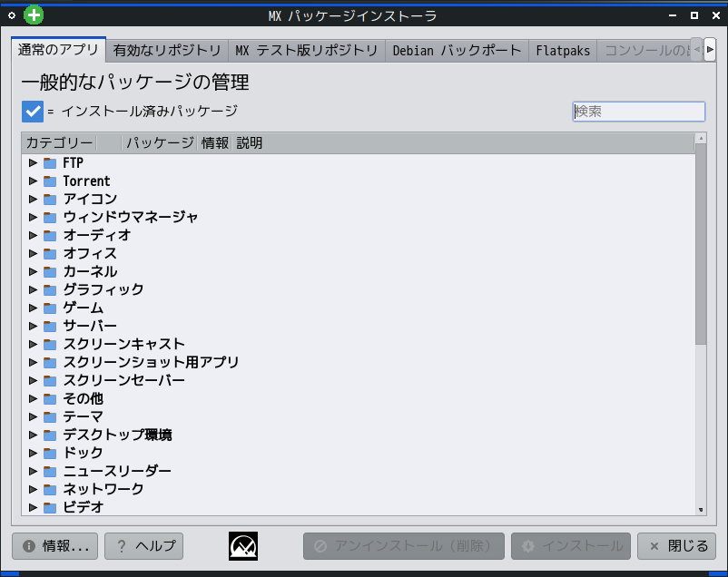Click the サーバー folder icon
Image resolution: width=728 pixels, height=577 pixels.
tap(50, 326)
